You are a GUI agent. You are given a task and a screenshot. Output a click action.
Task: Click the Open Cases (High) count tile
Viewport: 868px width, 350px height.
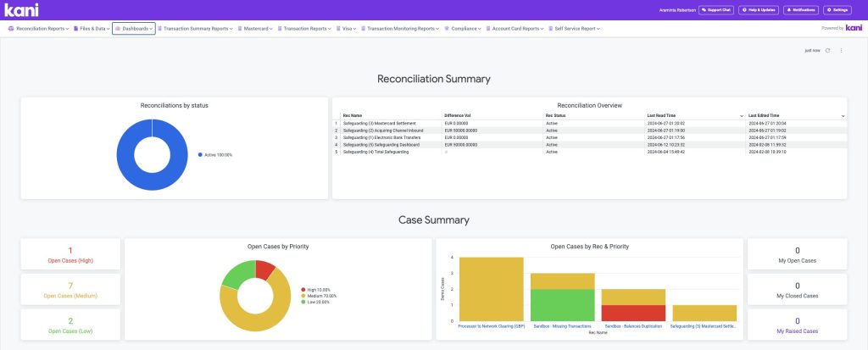70,254
